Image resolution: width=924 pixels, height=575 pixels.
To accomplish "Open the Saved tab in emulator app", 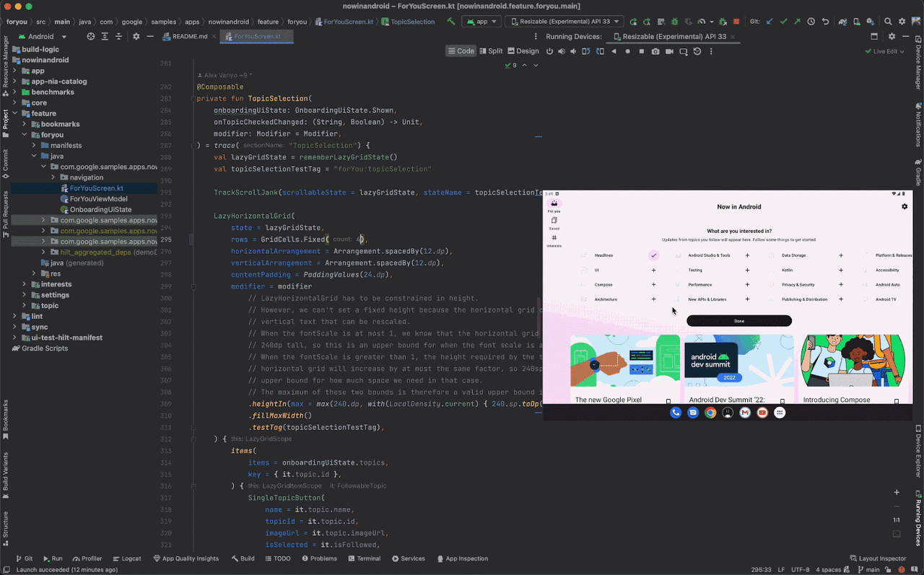I will (554, 223).
